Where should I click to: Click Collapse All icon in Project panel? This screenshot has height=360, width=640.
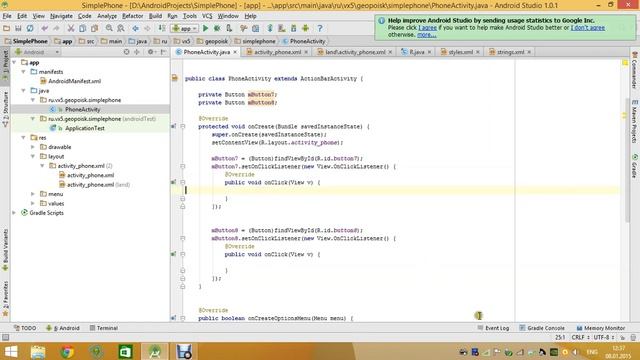tap(137, 52)
